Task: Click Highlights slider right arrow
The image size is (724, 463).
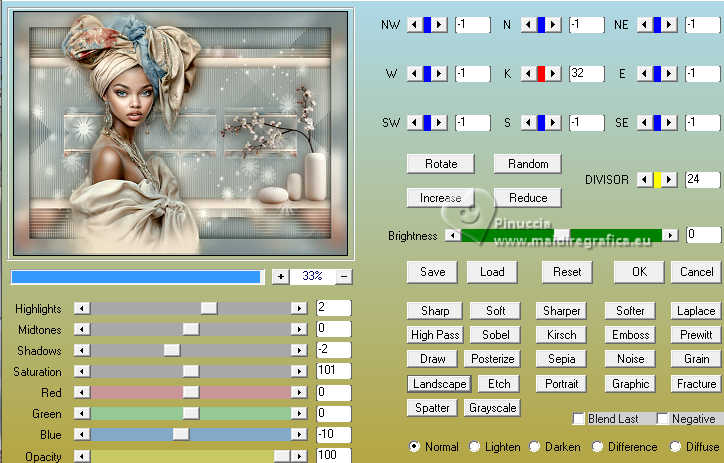Action: 299,308
